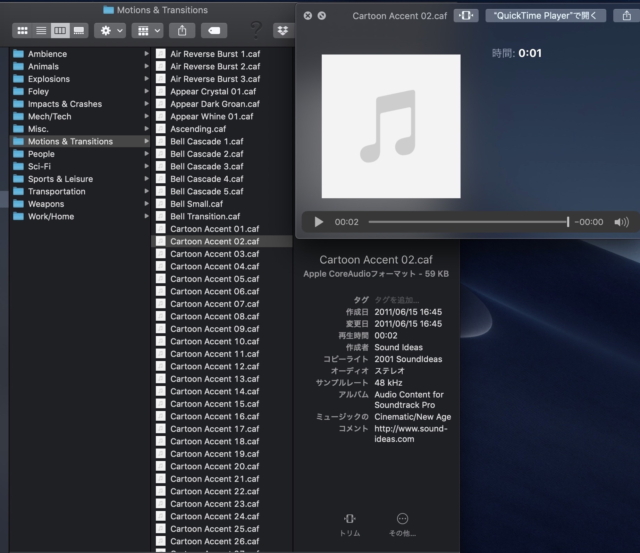Play the Cartoon Accent 02 audio
This screenshot has height=553, width=640.
point(318,222)
